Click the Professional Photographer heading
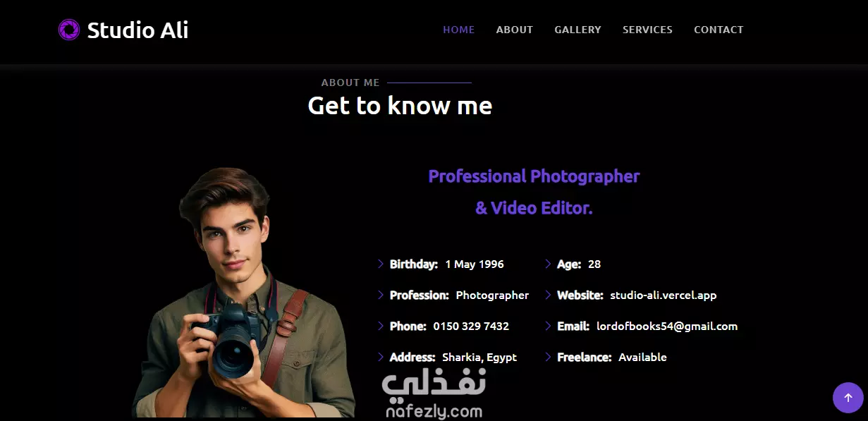Viewport: 868px width, 421px height. click(534, 176)
